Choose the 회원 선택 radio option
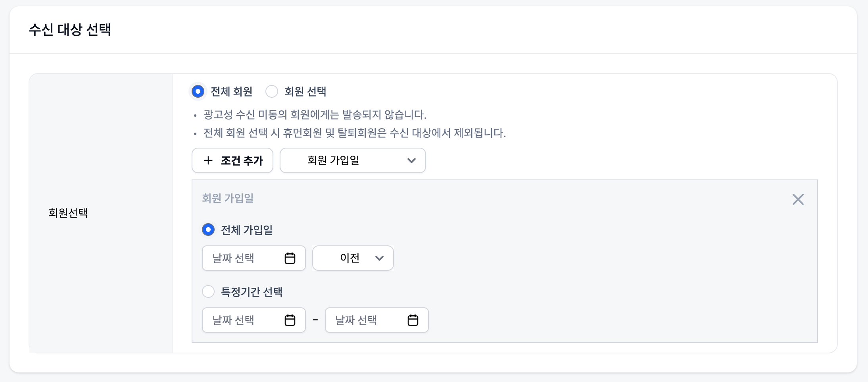 click(x=272, y=91)
